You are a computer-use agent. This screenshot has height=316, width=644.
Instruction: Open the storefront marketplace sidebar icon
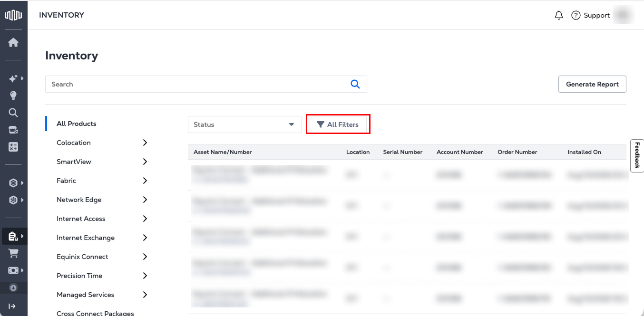13,130
